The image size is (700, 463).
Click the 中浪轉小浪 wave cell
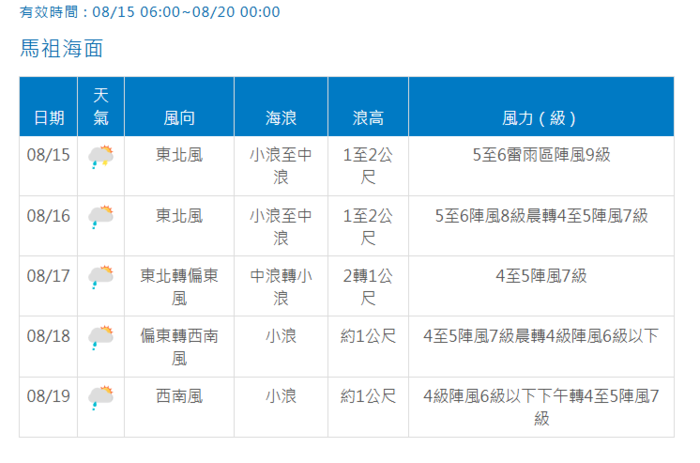[281, 287]
